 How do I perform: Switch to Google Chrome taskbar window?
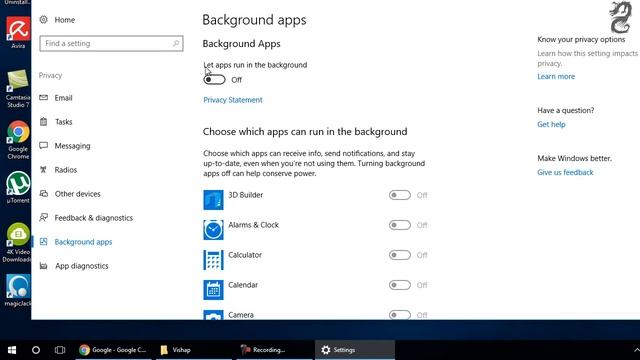[x=113, y=350]
